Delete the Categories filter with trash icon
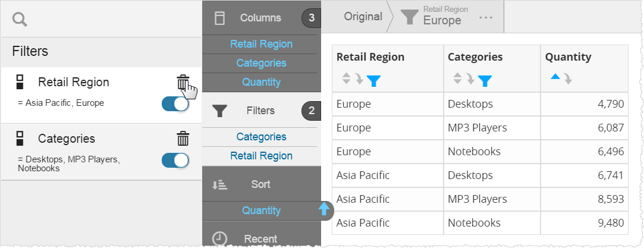Viewport: 644px width, 248px height. pyautogui.click(x=183, y=139)
